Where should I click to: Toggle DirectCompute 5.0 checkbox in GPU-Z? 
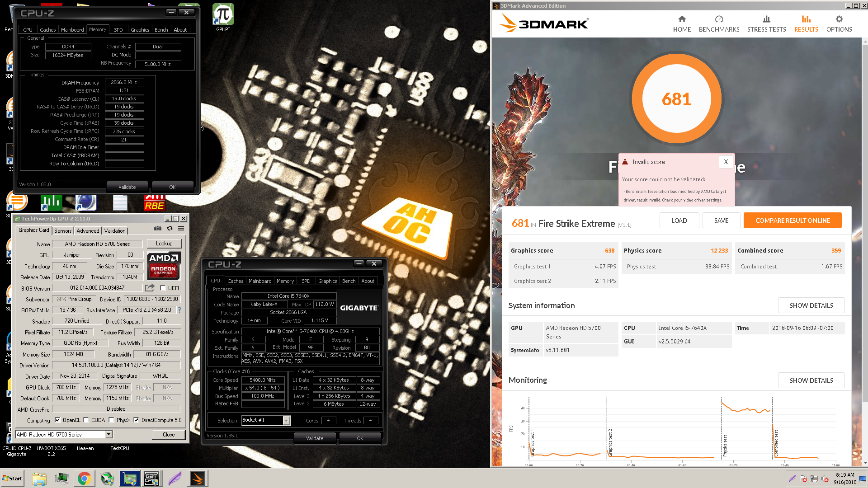(x=136, y=420)
